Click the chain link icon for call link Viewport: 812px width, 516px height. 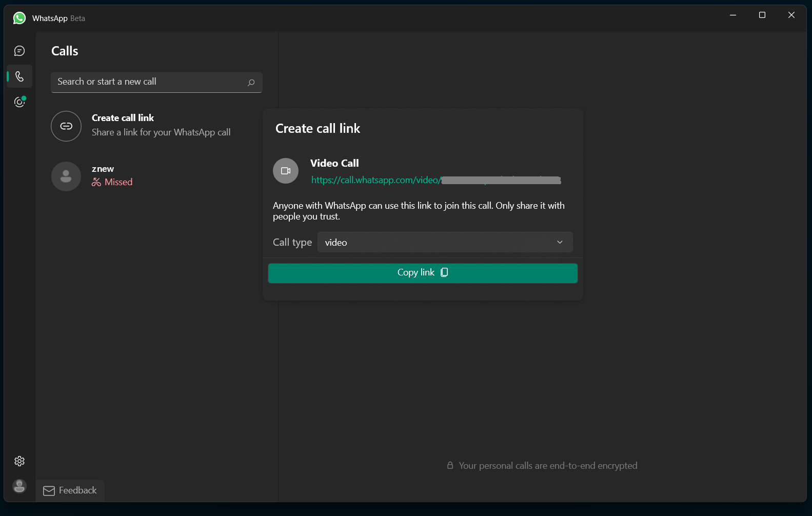(x=66, y=126)
